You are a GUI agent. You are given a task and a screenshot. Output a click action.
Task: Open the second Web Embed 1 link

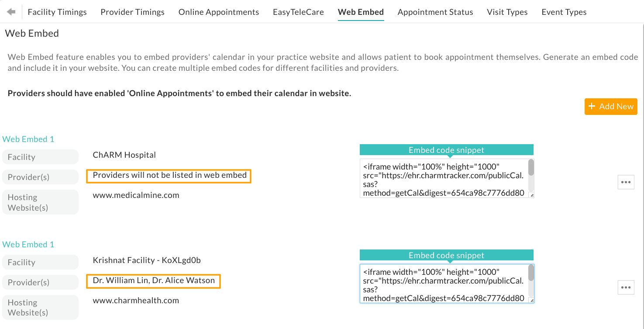(x=28, y=245)
